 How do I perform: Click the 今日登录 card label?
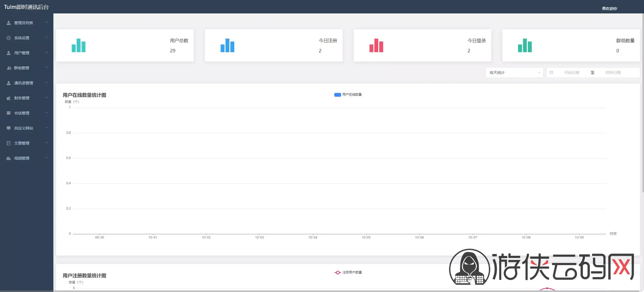pos(477,41)
